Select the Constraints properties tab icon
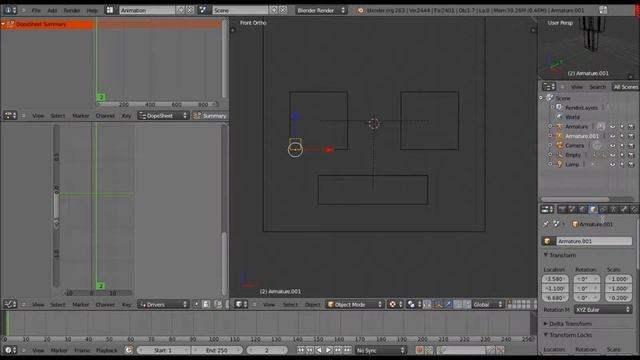This screenshot has height=360, width=640. [x=603, y=209]
